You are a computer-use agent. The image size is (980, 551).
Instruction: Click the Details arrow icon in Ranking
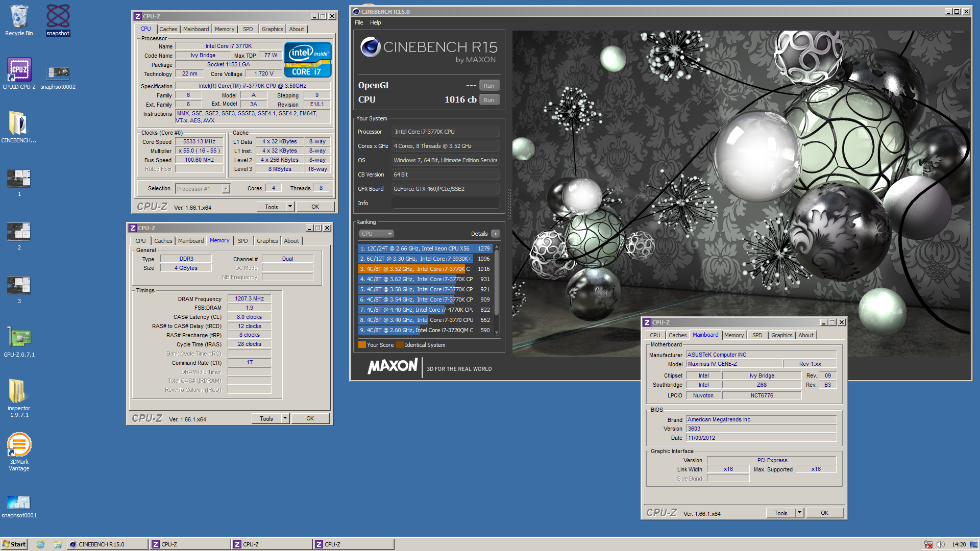(x=495, y=234)
